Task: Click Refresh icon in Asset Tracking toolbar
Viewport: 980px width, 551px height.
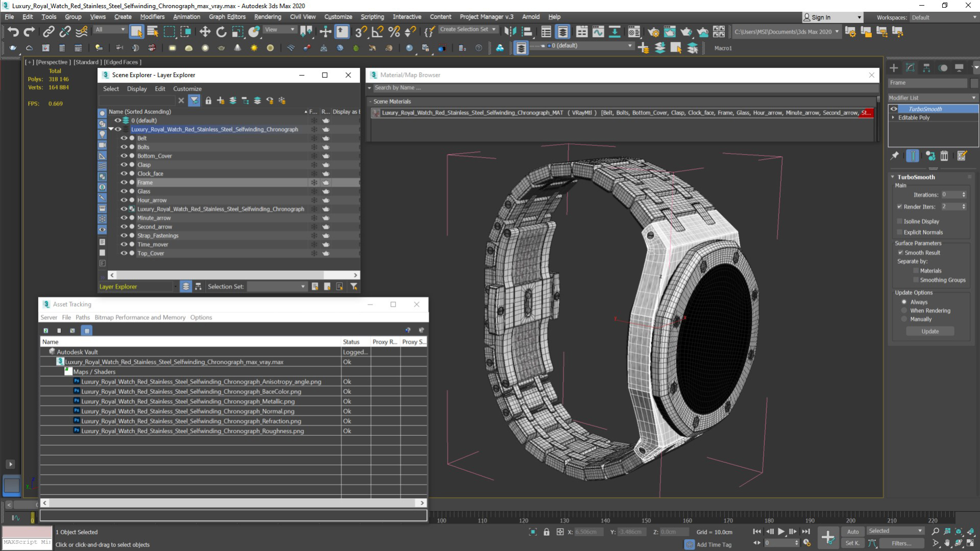Action: pos(46,331)
